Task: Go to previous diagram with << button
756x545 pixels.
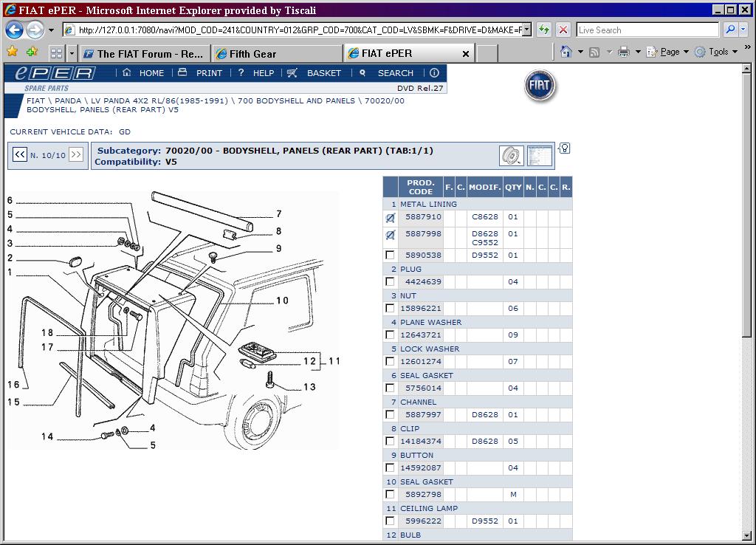Action: click(x=19, y=155)
